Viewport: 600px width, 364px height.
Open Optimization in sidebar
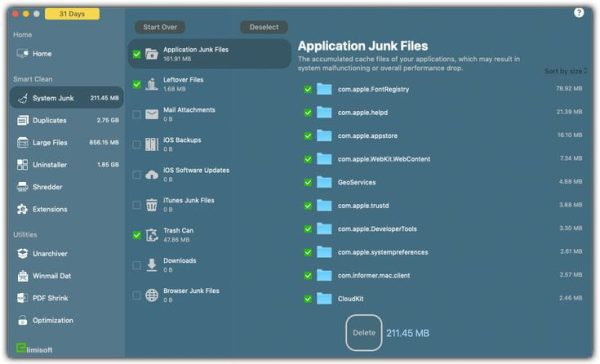[x=67, y=320]
